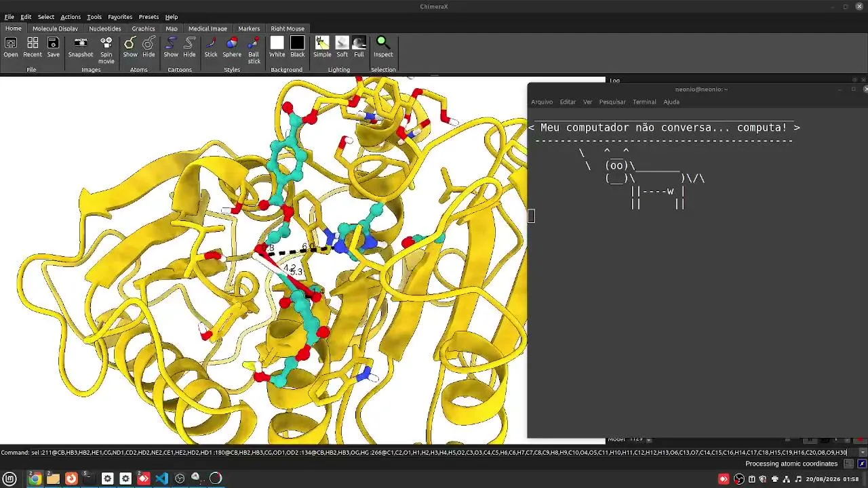Click the Save session icon
868x488 pixels.
[53, 47]
